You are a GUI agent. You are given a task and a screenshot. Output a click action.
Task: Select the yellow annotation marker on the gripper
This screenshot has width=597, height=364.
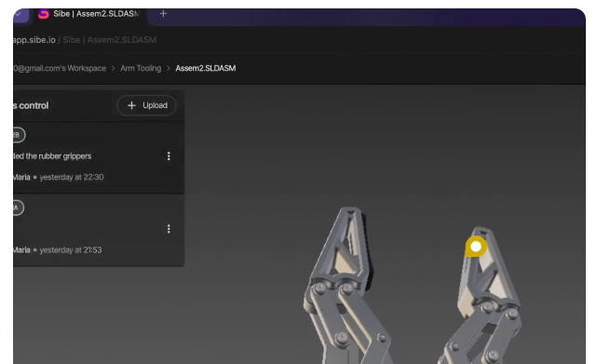(x=476, y=247)
